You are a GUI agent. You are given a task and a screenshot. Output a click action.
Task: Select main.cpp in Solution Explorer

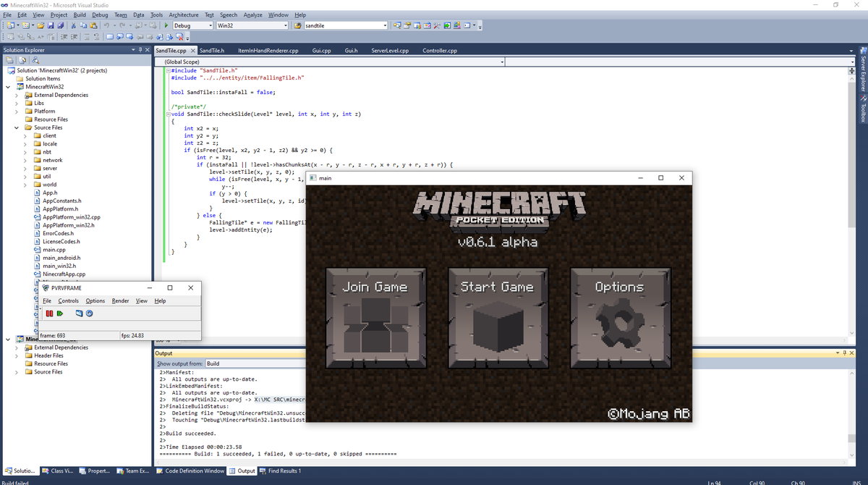54,250
